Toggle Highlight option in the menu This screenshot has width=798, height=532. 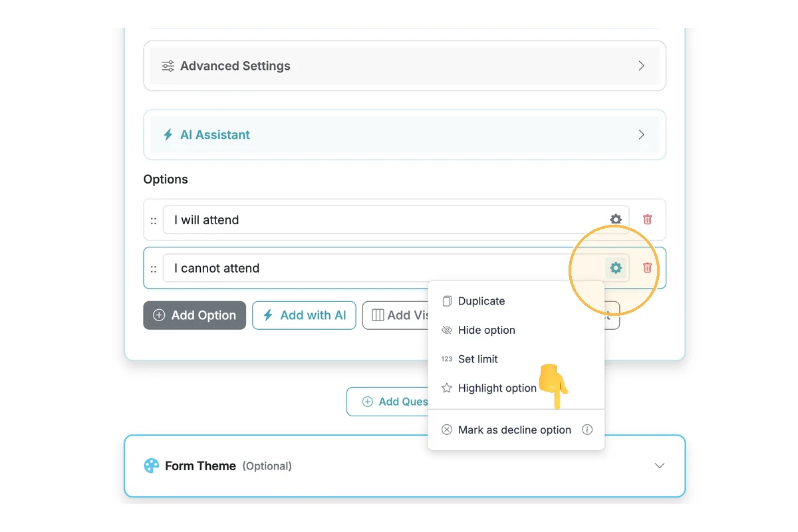pos(496,388)
